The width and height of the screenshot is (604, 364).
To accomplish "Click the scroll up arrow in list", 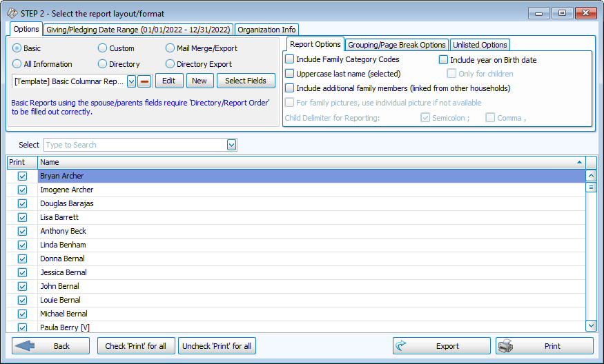I will point(591,176).
